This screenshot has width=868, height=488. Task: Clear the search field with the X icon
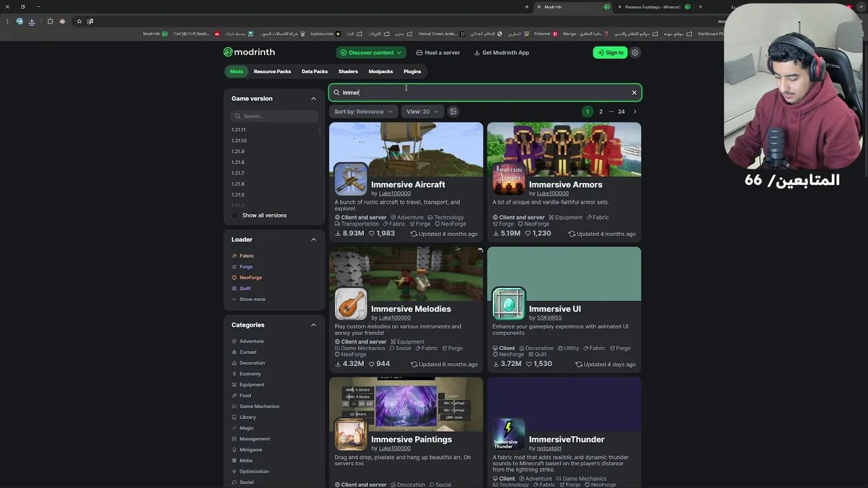(634, 92)
